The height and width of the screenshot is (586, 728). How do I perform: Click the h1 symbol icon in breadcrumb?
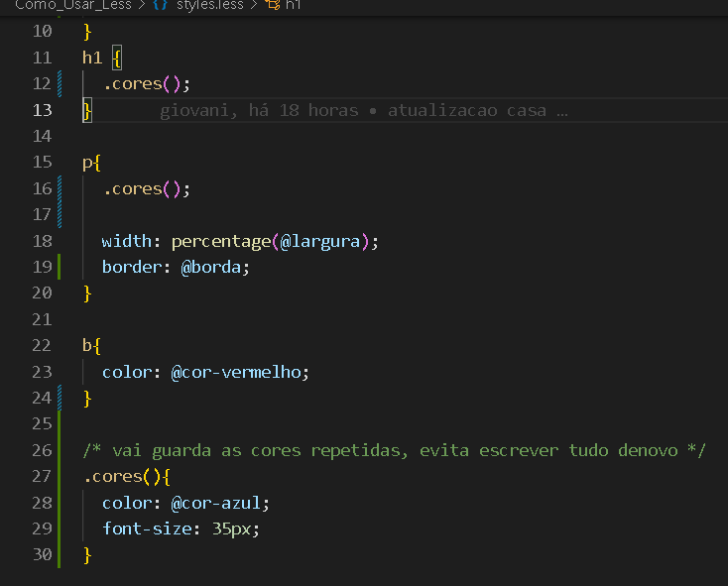[273, 5]
